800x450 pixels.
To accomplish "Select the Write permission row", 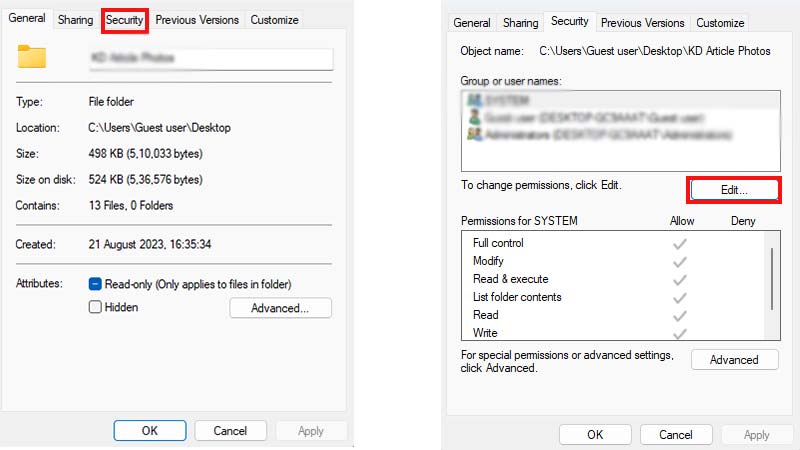I will (x=612, y=333).
